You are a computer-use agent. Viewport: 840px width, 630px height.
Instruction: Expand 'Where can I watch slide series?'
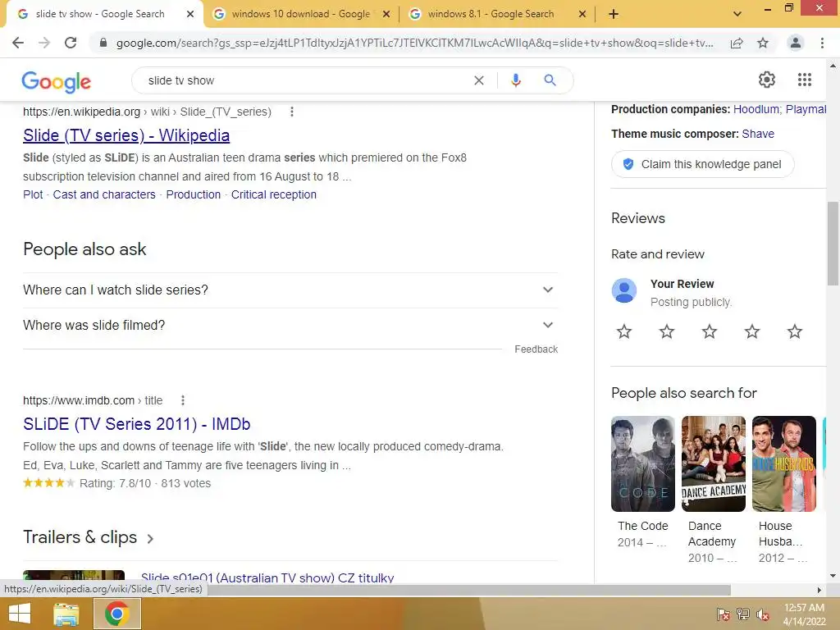click(x=290, y=290)
